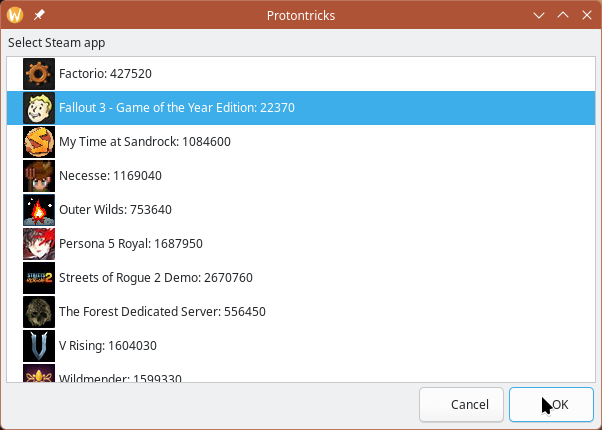
Task: Choose Streets of Rogue 2 Demo entry
Action: 301,278
